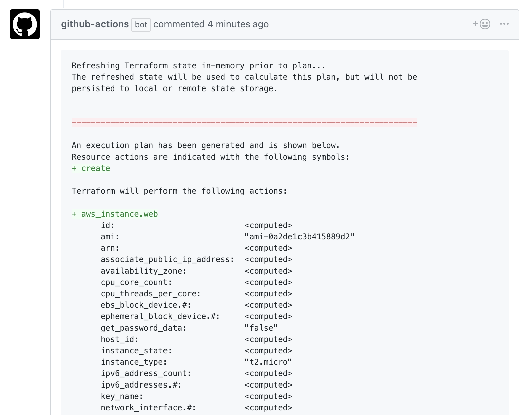Click the '4 minutes ago' timestamp permalink
The image size is (532, 415).
238,24
